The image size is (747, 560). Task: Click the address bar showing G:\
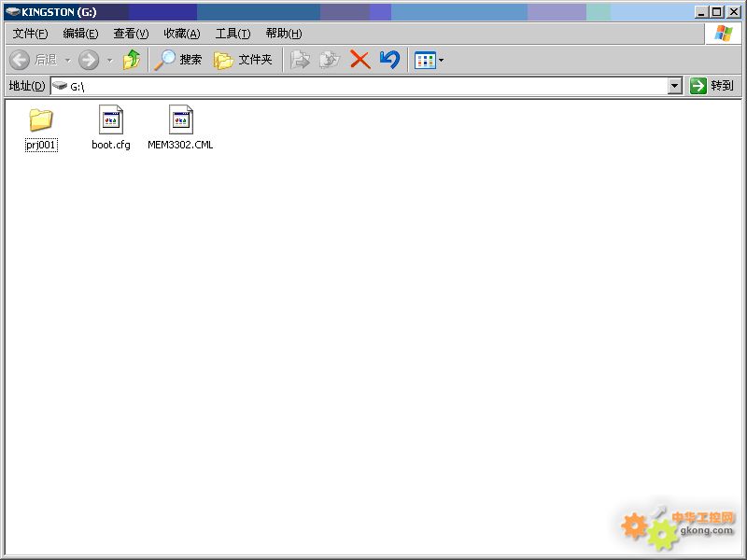(366, 86)
